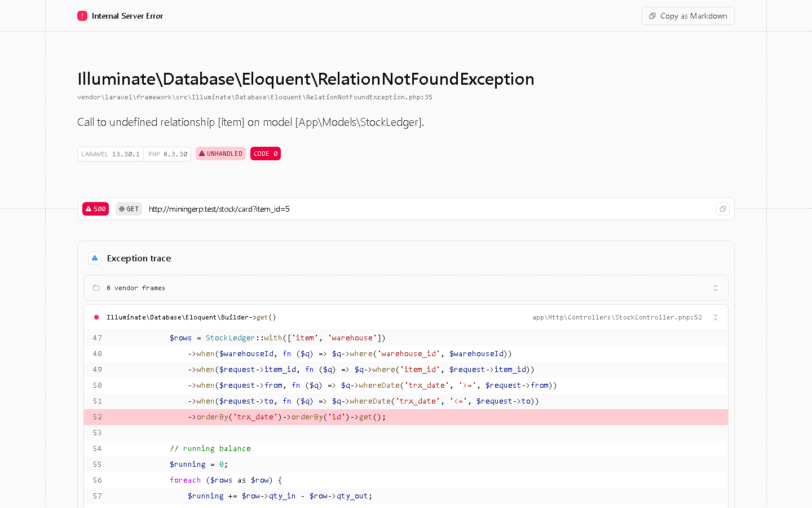This screenshot has width=812, height=508.
Task: Click the app\Http\Controllers\StockController.php:52 path
Action: pos(617,317)
